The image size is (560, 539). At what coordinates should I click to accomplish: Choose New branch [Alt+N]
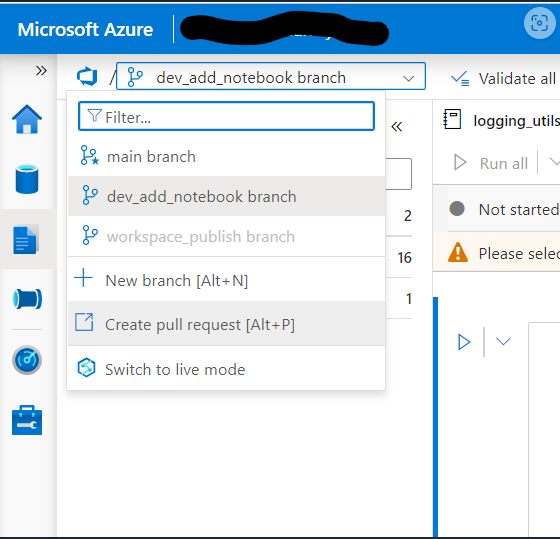tap(226, 280)
